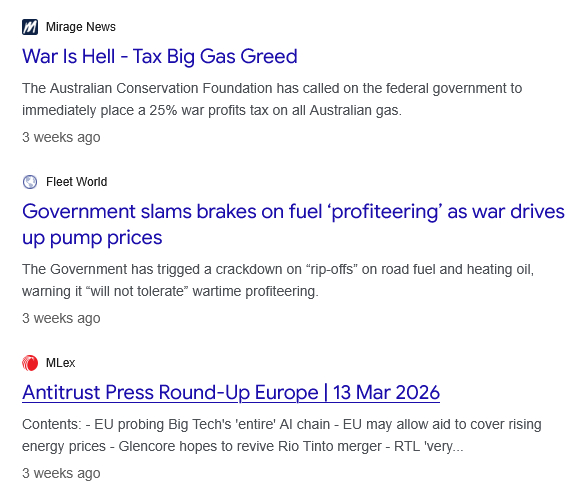Click the Mirage News favicon
The height and width of the screenshot is (502, 576).
click(x=30, y=27)
